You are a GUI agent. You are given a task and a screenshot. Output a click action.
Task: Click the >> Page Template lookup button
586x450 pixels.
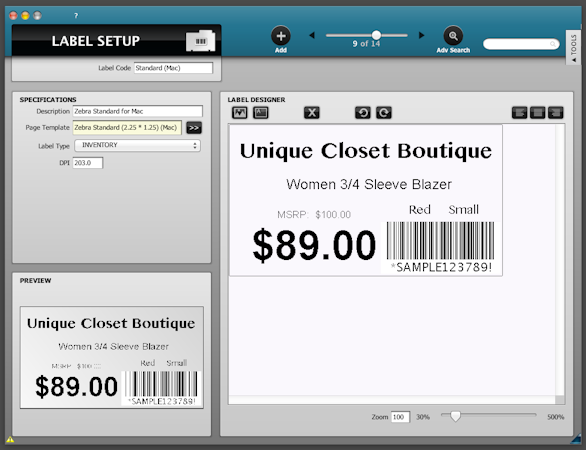[194, 128]
